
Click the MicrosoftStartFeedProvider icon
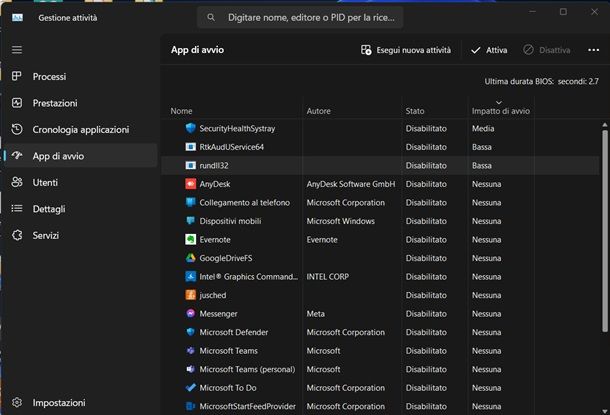tap(190, 406)
